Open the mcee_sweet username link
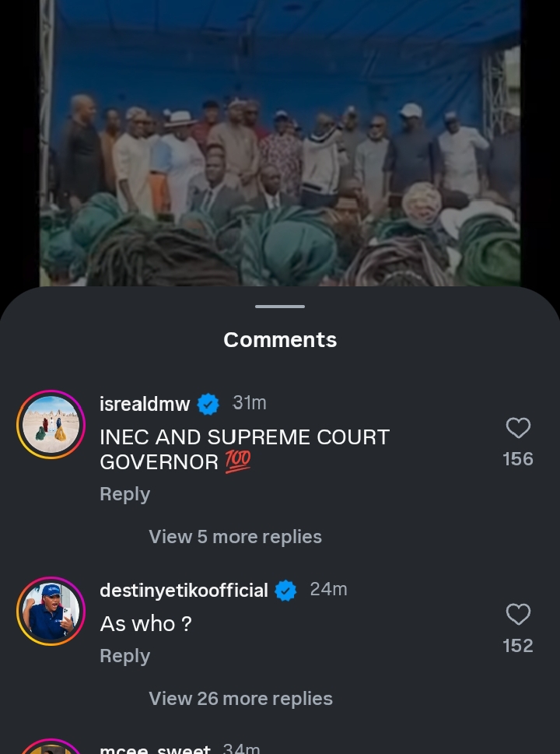This screenshot has width=560, height=754. pos(155,749)
